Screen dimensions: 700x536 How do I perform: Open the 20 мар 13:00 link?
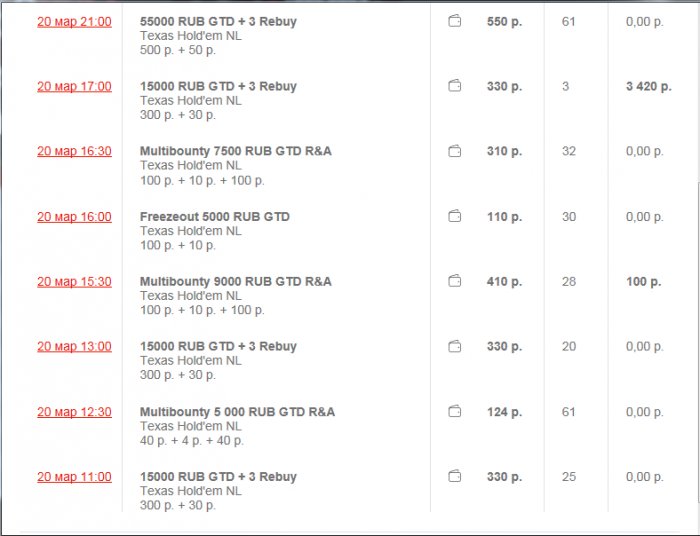(x=74, y=347)
